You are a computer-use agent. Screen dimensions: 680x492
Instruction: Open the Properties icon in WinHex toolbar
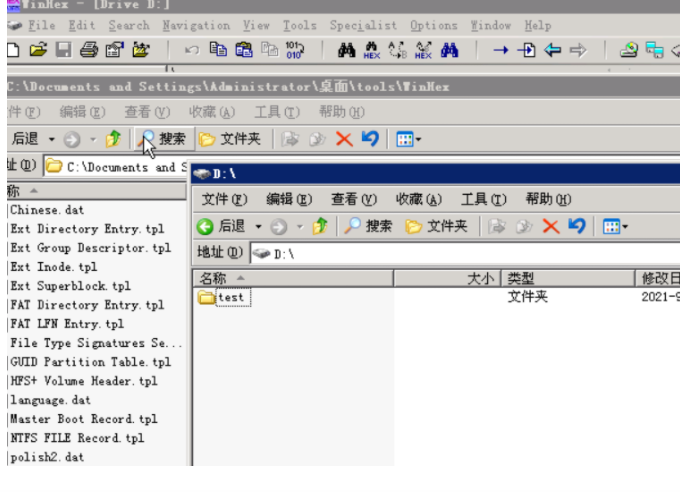click(115, 50)
